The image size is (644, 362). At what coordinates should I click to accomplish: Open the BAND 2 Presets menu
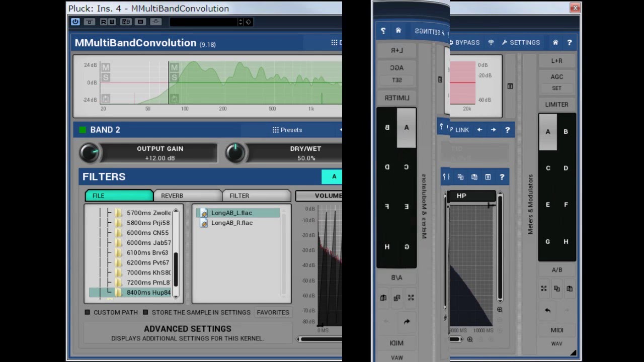(x=288, y=130)
